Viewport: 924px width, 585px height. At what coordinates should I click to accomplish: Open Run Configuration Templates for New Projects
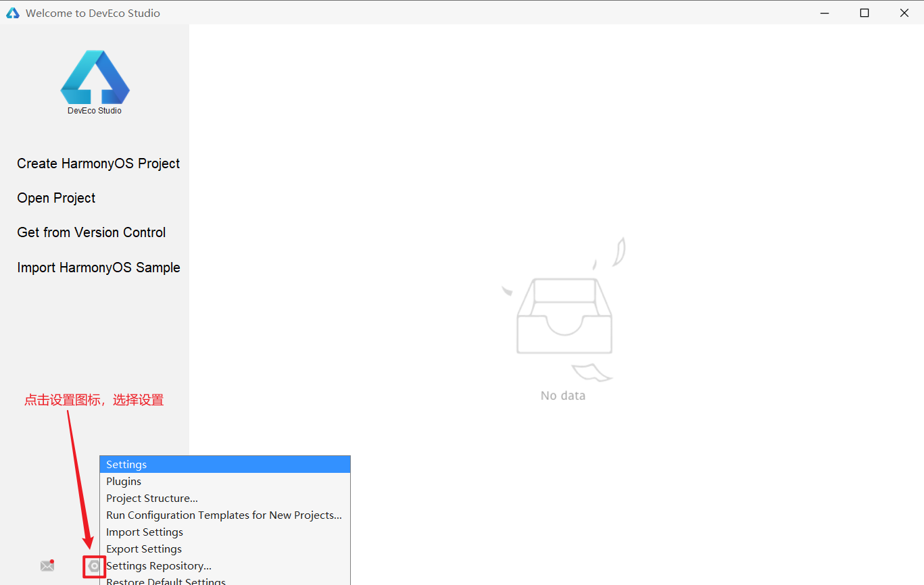click(225, 515)
